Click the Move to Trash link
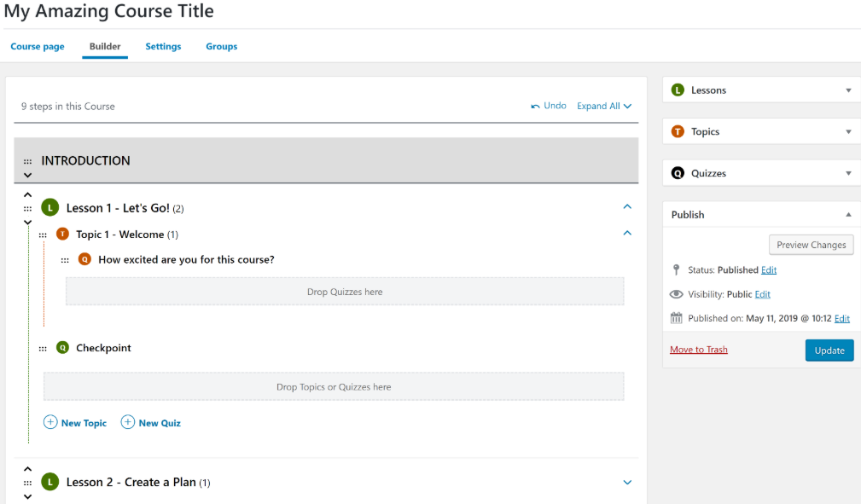The width and height of the screenshot is (861, 504). [698, 349]
